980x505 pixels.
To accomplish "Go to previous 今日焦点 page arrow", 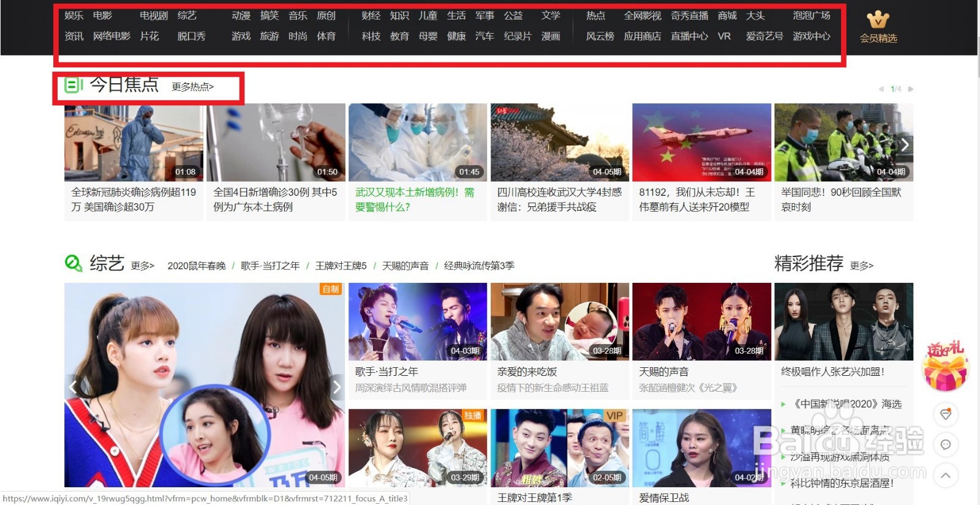I will 881,89.
